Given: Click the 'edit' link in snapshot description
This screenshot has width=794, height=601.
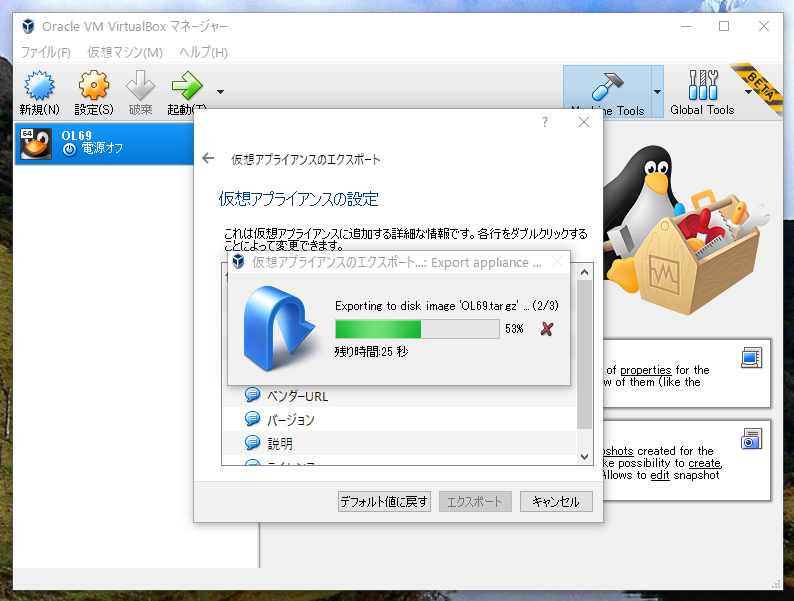Looking at the screenshot, I should (x=660, y=475).
